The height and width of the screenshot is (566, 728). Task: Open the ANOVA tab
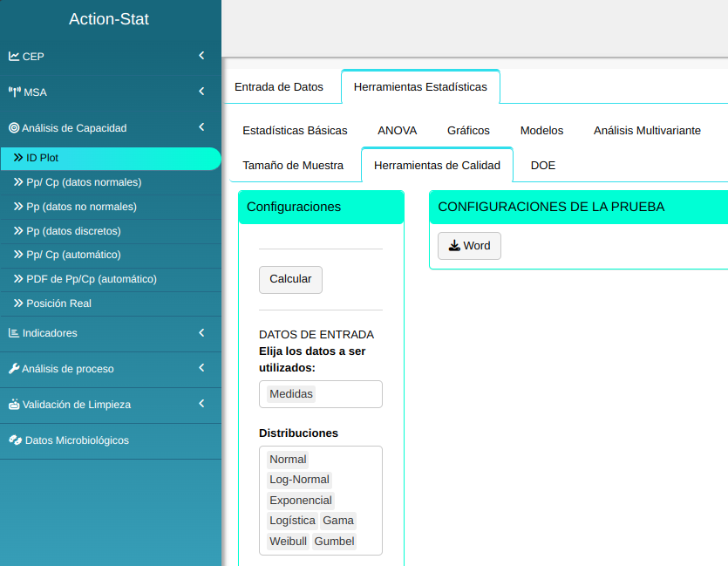tap(397, 131)
